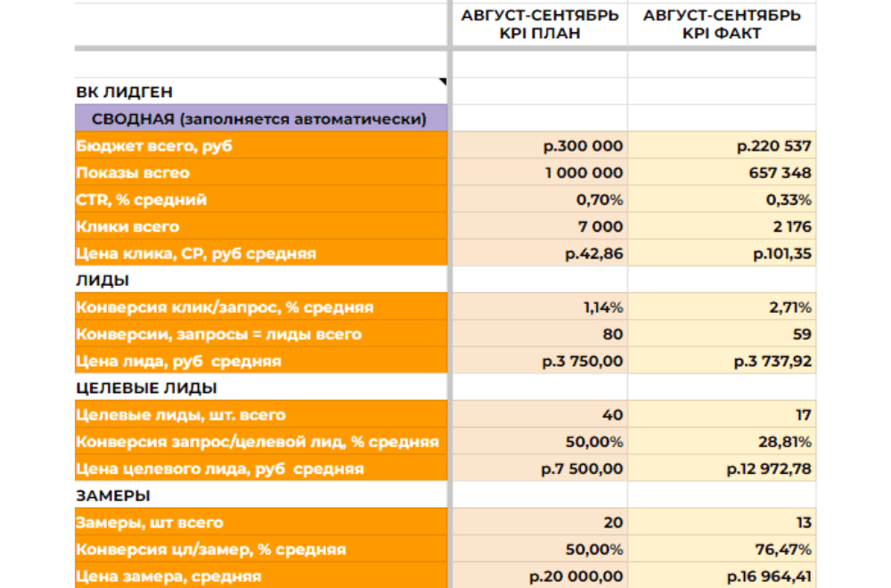
Task: Select the Показы всего row label
Action: pyautogui.click(x=261, y=172)
